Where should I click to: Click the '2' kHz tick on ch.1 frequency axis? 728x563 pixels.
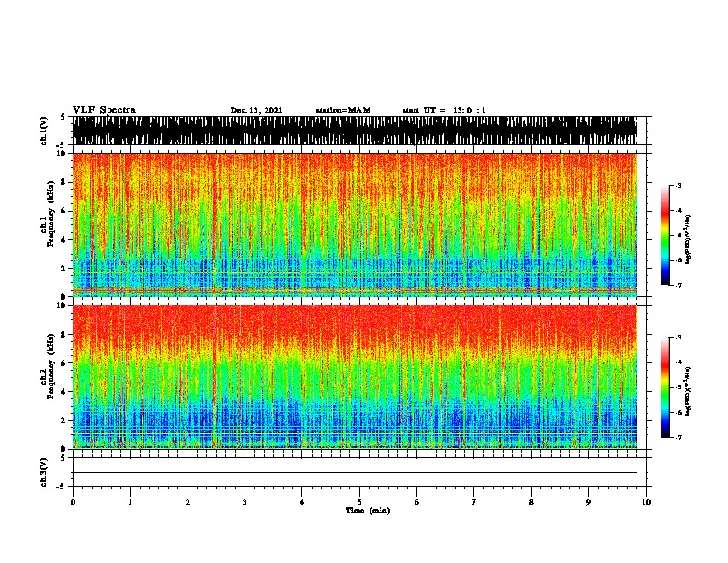[64, 269]
